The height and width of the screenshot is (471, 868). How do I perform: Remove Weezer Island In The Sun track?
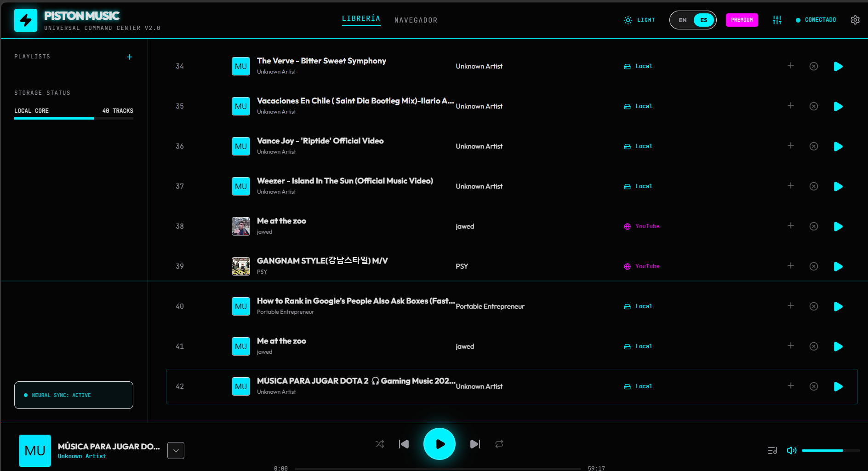point(814,186)
